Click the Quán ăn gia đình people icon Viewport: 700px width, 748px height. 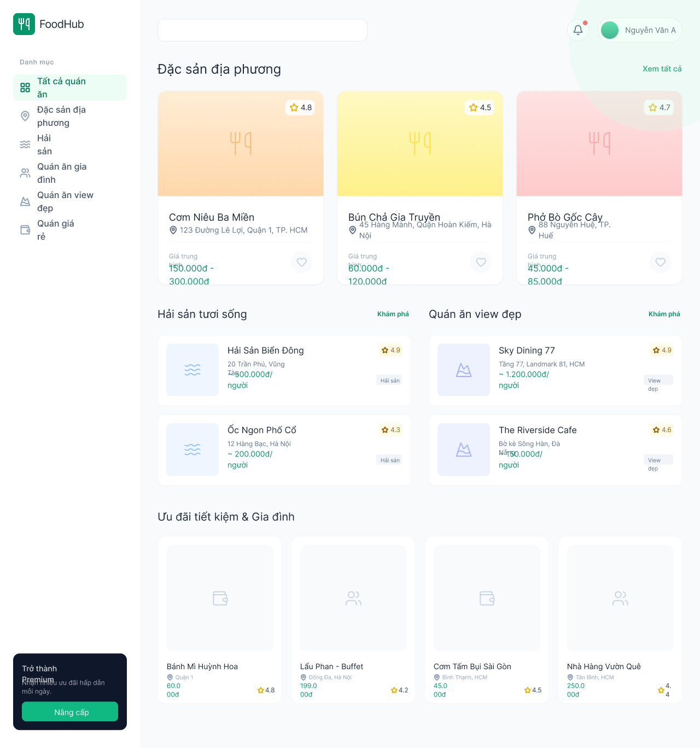25,173
